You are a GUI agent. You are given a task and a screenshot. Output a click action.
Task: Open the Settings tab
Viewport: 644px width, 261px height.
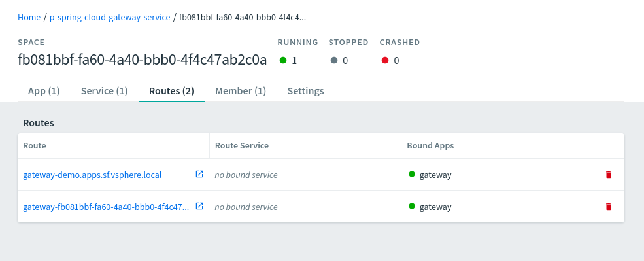coord(305,91)
